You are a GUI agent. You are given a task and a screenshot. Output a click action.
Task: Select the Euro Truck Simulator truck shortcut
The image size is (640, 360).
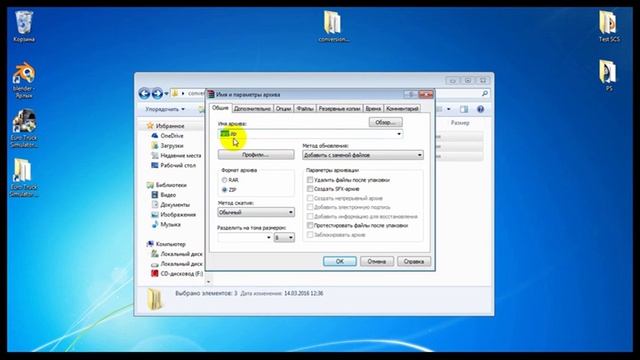(24, 128)
